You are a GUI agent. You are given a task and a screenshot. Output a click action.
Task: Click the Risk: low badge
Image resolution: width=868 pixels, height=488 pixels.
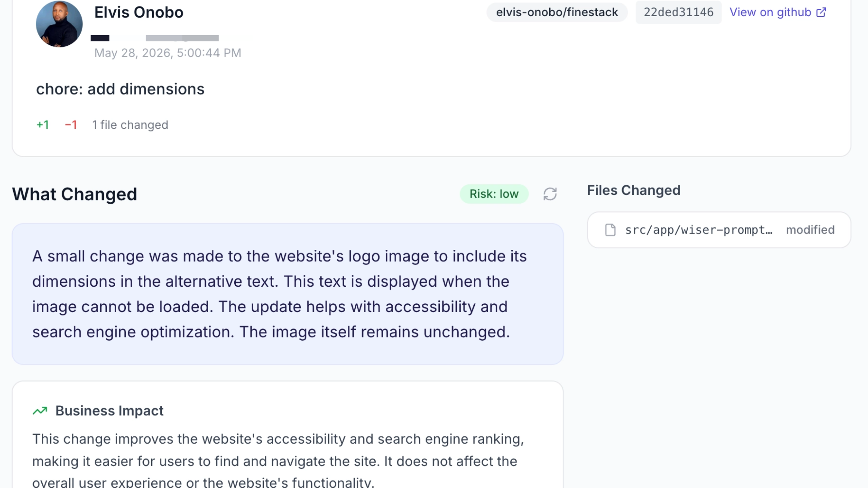(494, 194)
